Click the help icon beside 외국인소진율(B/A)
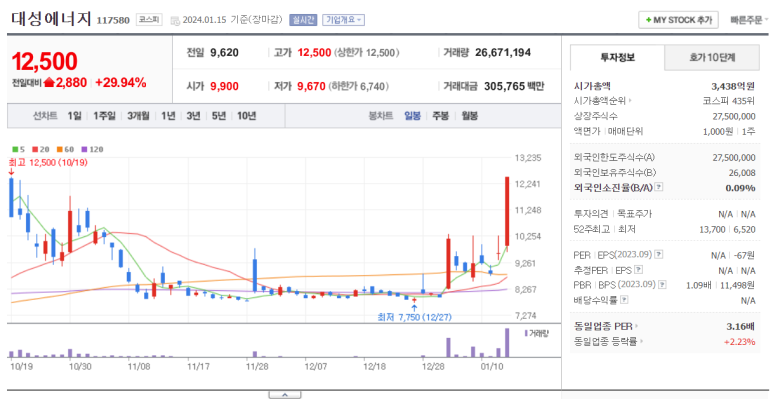773x399 pixels. (x=659, y=187)
